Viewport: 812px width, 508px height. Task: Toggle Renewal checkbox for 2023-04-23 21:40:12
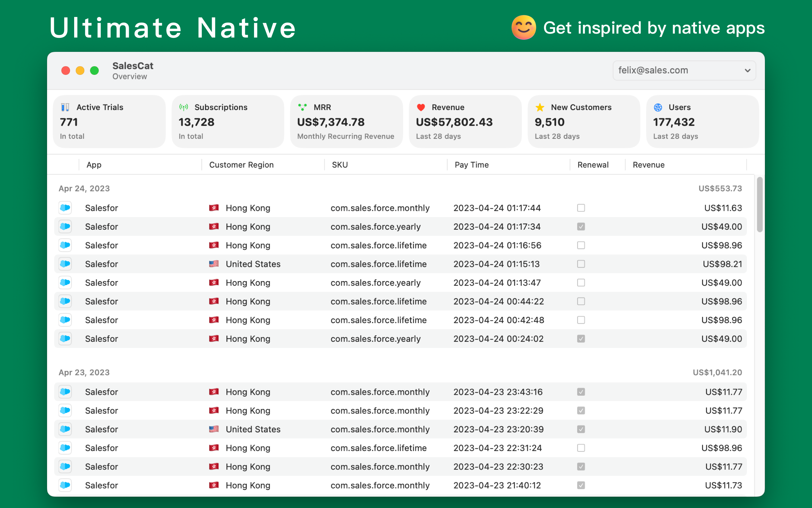tap(581, 485)
